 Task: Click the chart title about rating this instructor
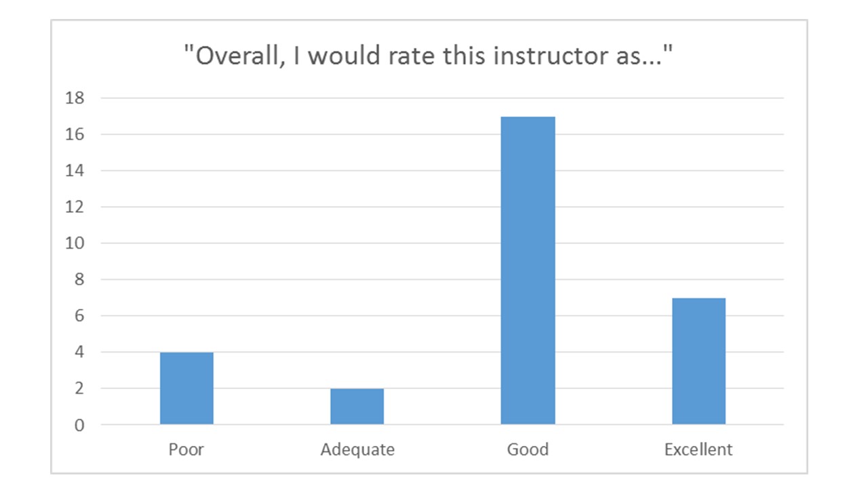click(x=433, y=56)
